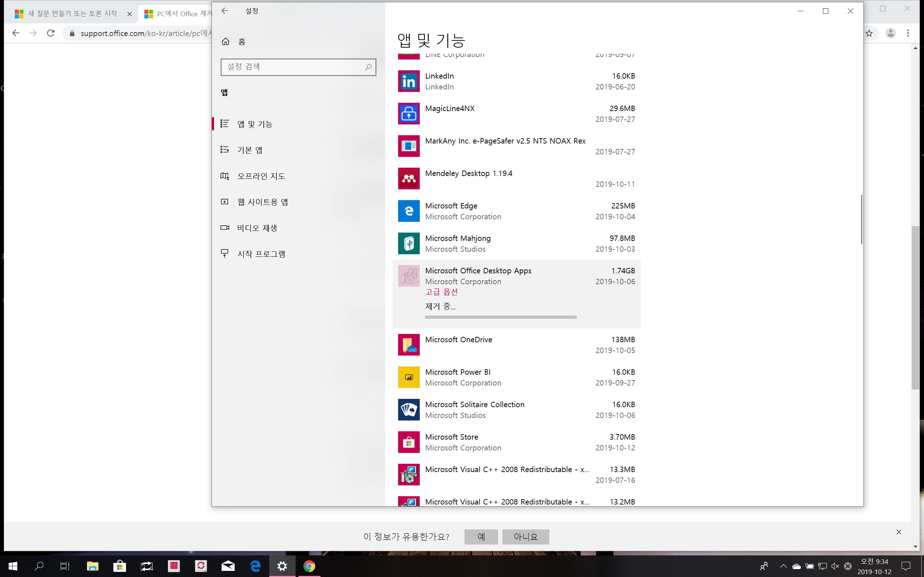Select the Microsoft Power BI icon

409,377
